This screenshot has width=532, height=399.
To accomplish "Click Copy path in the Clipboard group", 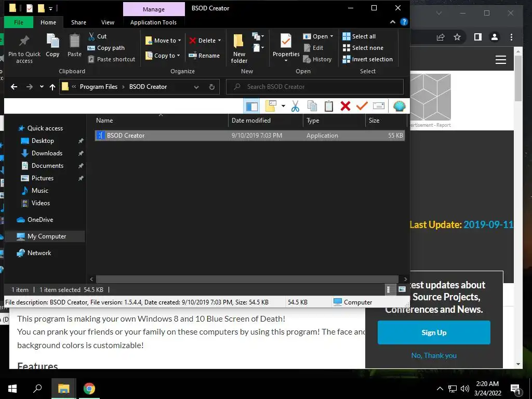I will coord(106,48).
